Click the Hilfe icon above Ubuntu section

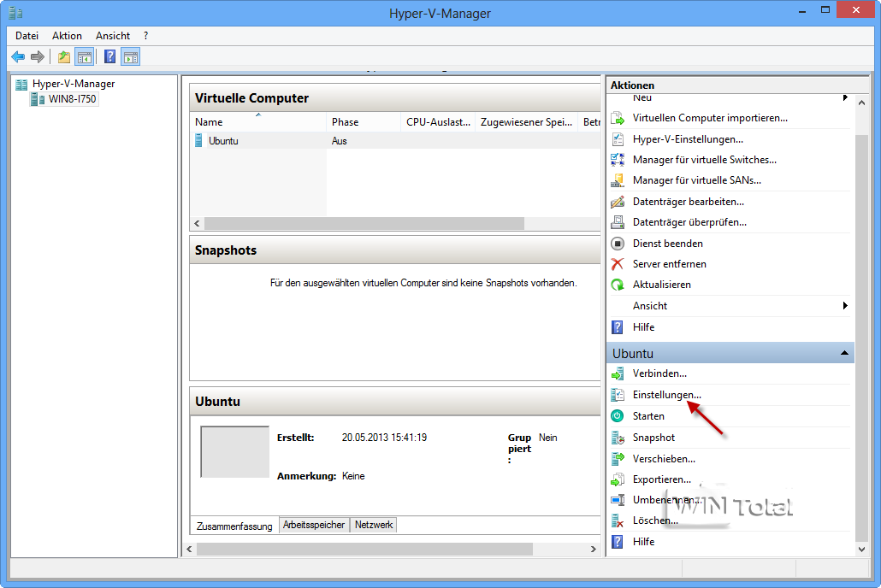point(618,327)
